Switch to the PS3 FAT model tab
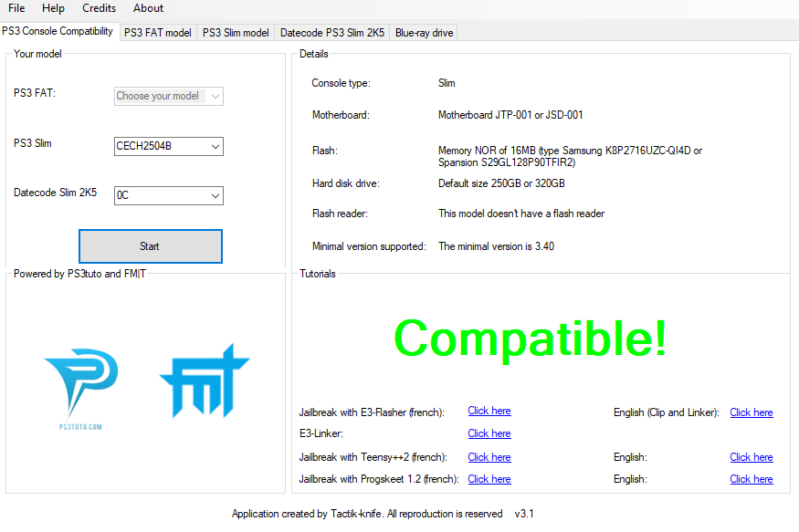Image resolution: width=799 pixels, height=532 pixels. pos(158,33)
